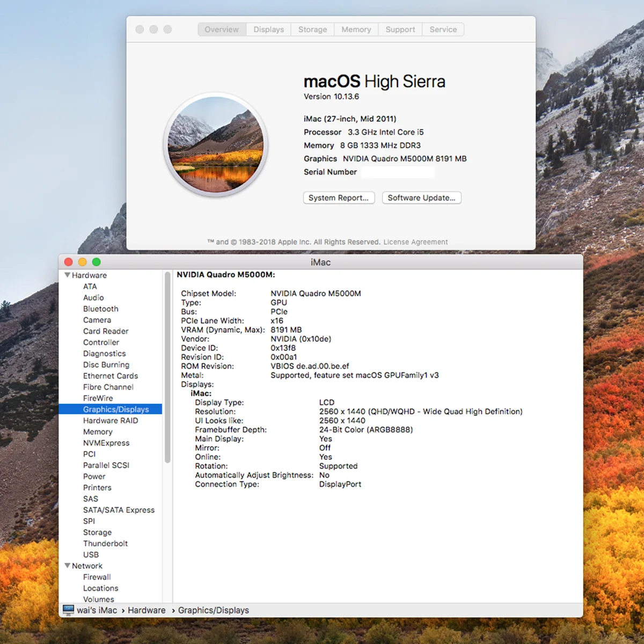Click the Resolution value 2560 x 1440 QHD/WQHD

coord(421,412)
